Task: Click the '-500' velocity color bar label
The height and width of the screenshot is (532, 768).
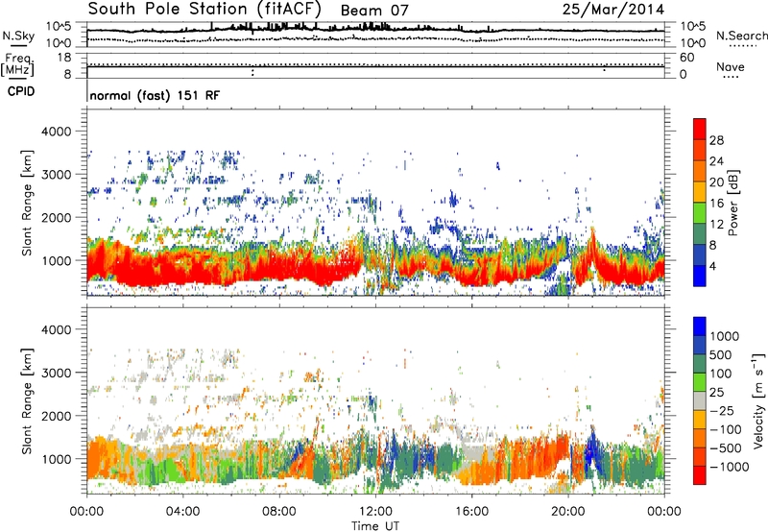Action: pyautogui.click(x=726, y=447)
